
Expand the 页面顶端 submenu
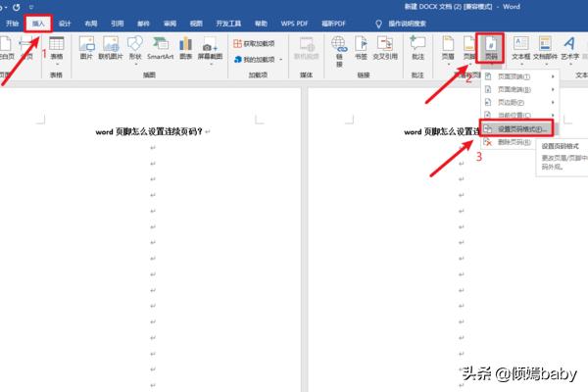519,76
